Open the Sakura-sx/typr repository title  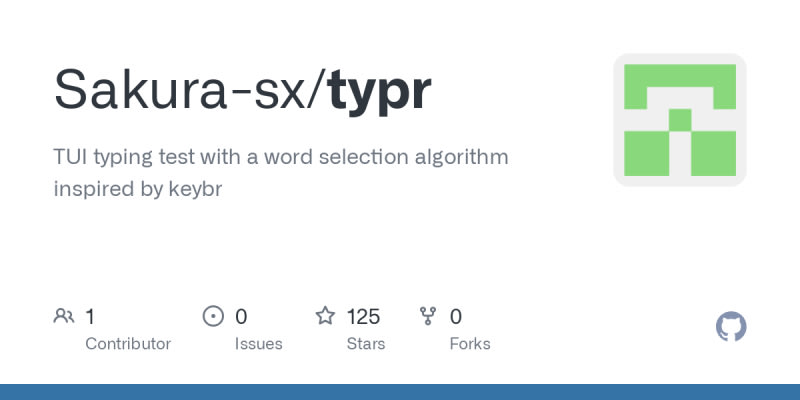(243, 90)
